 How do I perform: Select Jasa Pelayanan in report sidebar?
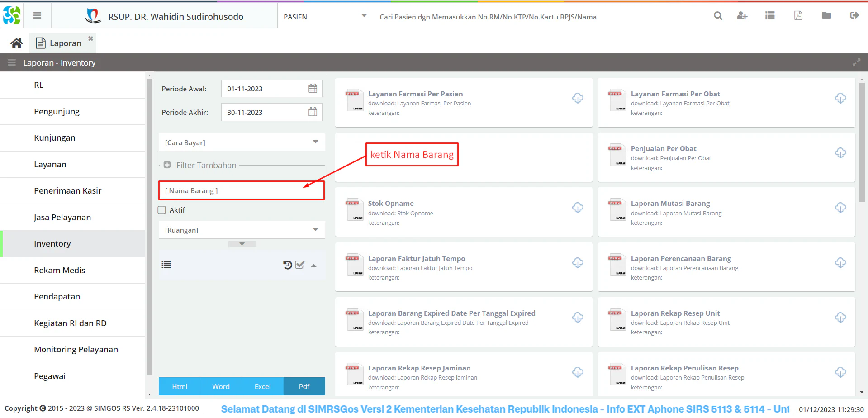[x=72, y=218]
